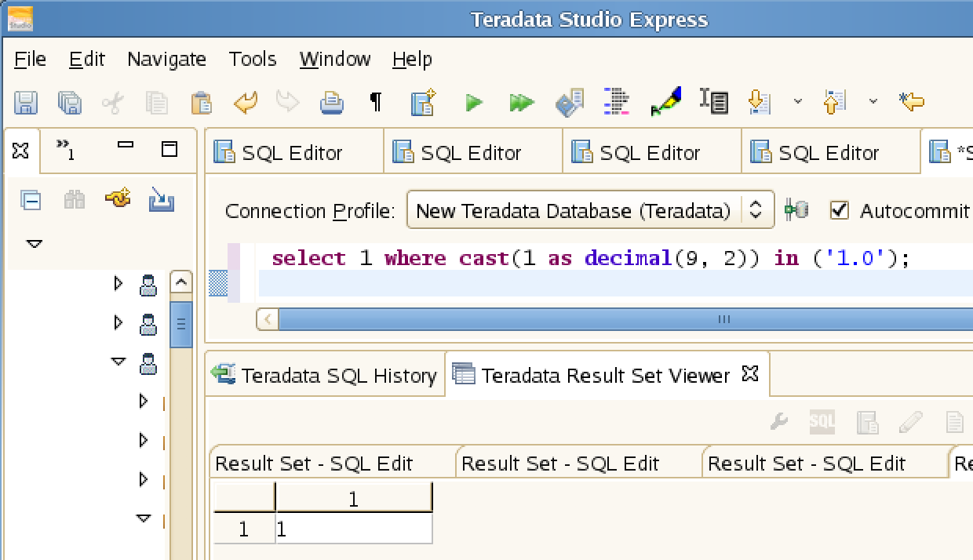Switch to the second SQL Editor tab
Screen dimensions: 973x560
click(x=473, y=152)
